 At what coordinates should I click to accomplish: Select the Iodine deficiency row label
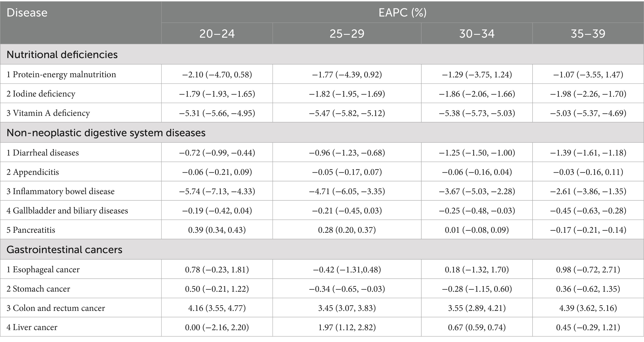[41, 94]
